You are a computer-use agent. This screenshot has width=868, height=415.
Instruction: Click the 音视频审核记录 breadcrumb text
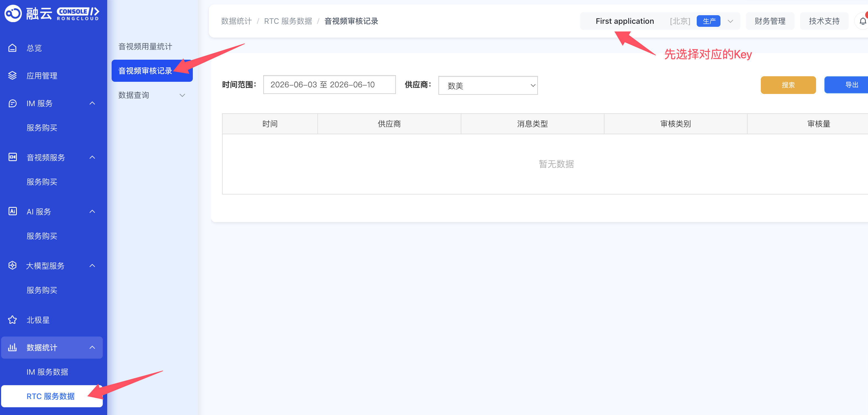pyautogui.click(x=351, y=21)
